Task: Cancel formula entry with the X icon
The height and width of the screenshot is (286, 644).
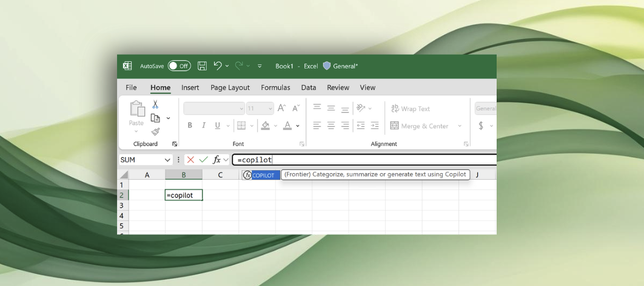Action: [190, 160]
